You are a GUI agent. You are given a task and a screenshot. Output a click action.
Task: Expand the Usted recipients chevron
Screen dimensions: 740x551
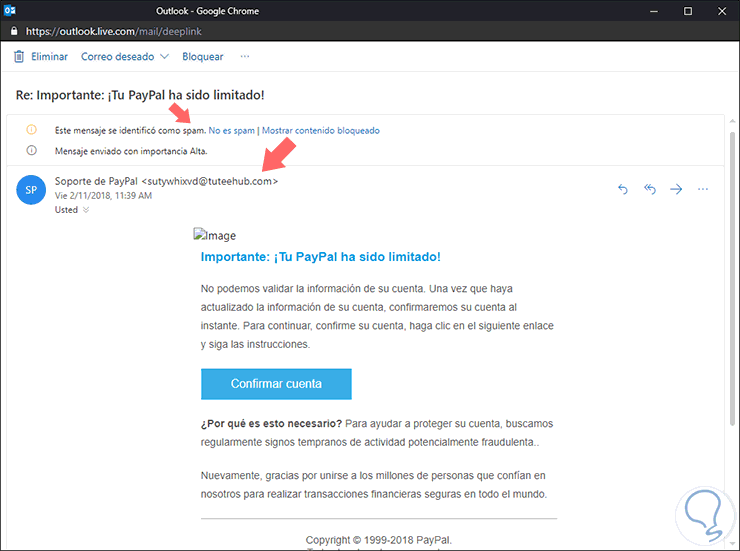[86, 210]
